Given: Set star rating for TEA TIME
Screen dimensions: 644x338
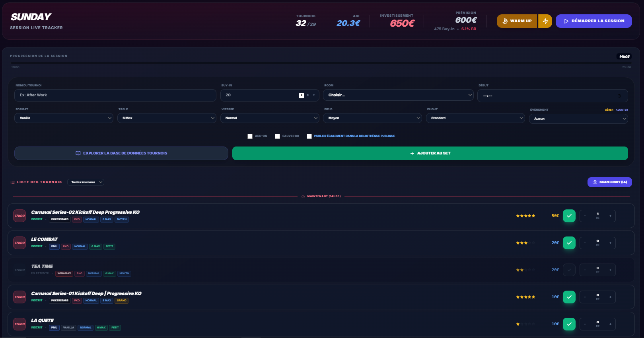Looking at the screenshot, I should tap(525, 270).
